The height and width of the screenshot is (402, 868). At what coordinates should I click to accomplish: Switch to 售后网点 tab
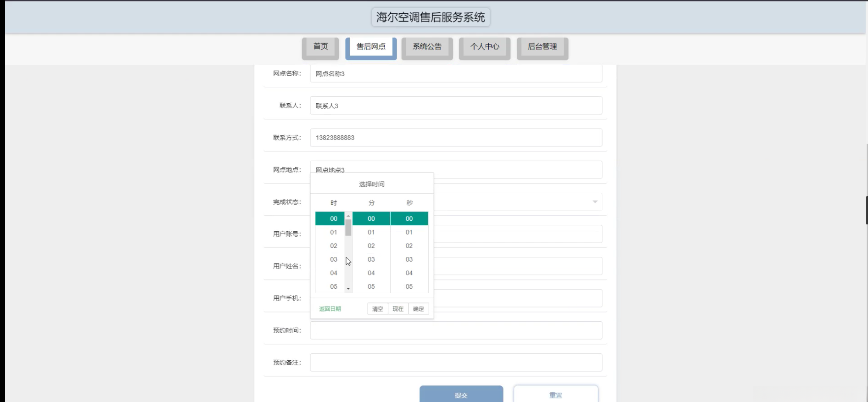(x=371, y=48)
